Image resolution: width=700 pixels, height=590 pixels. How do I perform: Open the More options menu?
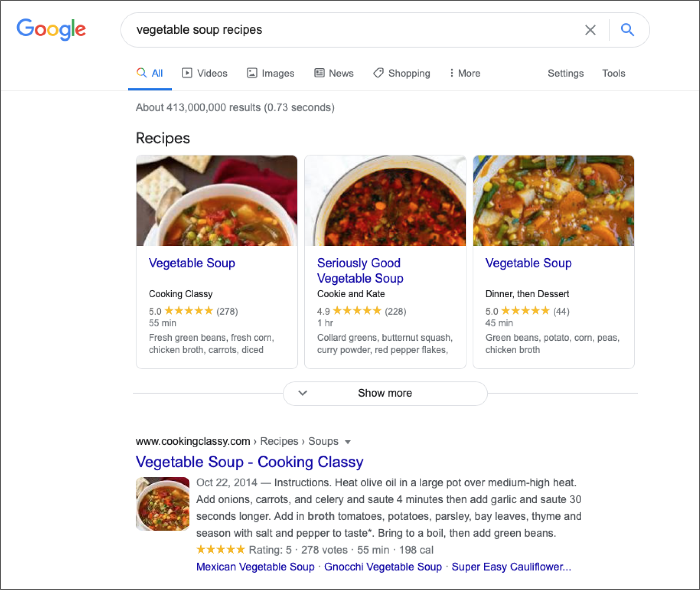pos(464,73)
